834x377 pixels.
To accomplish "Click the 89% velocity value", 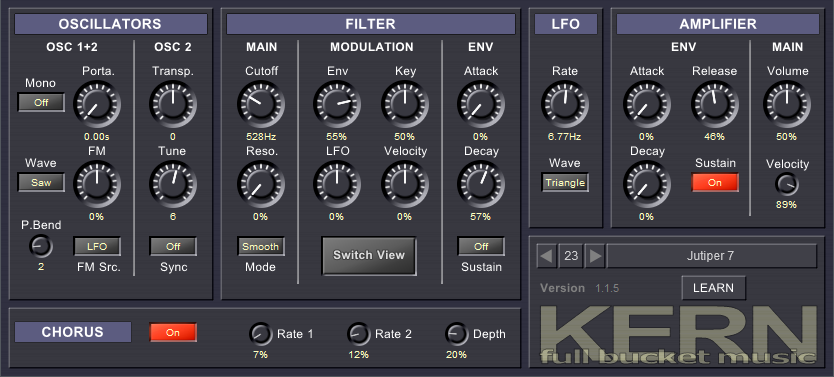I will pos(786,205).
